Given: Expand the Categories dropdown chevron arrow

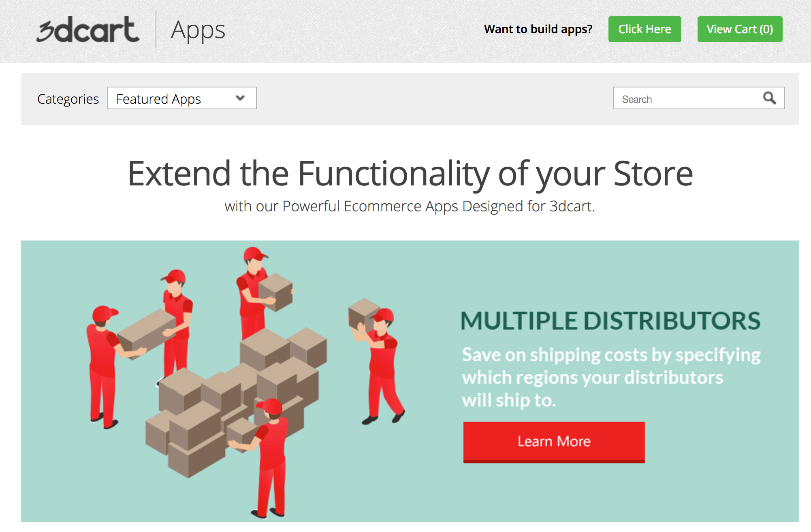Looking at the screenshot, I should tap(240, 98).
